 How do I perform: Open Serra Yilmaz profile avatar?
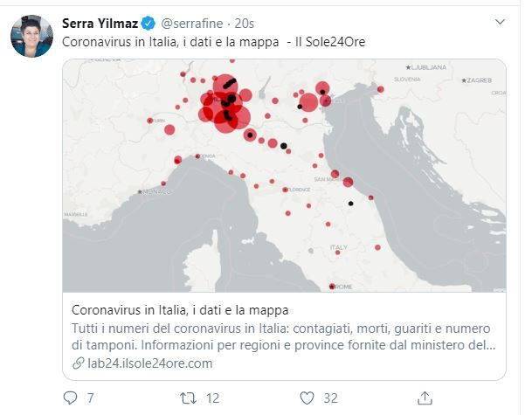click(31, 36)
